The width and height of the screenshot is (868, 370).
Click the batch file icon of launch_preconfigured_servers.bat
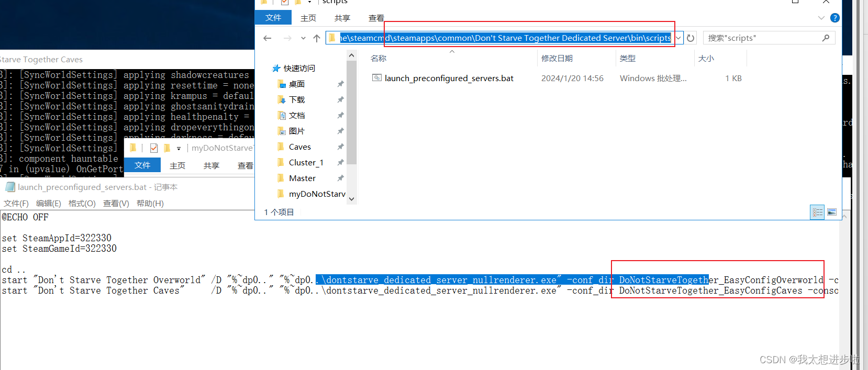coord(376,78)
